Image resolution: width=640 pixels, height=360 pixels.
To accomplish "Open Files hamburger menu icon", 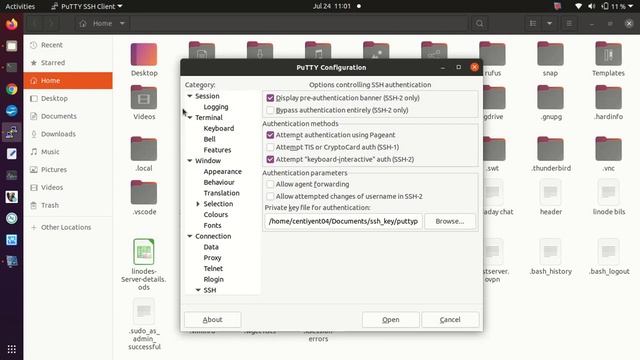I will [569, 24].
